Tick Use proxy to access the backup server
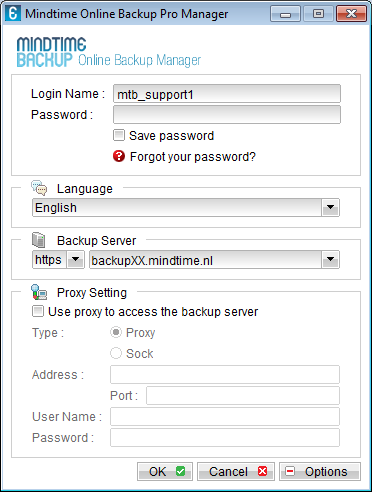This screenshot has width=372, height=492. pos(38,312)
